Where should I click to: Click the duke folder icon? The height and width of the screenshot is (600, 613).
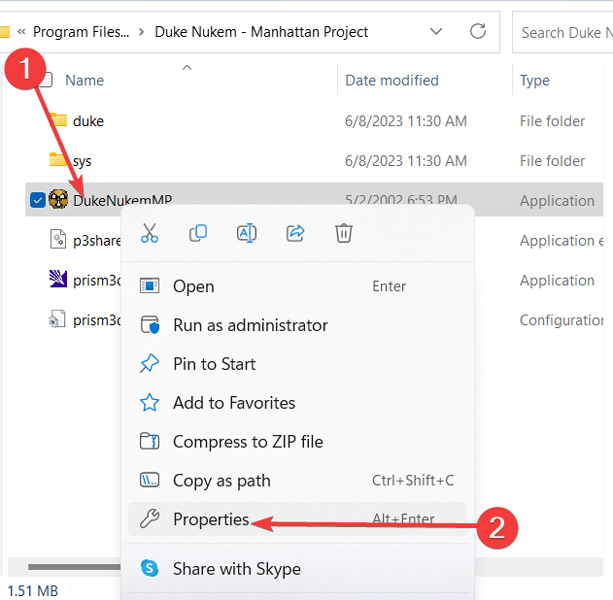(x=58, y=120)
